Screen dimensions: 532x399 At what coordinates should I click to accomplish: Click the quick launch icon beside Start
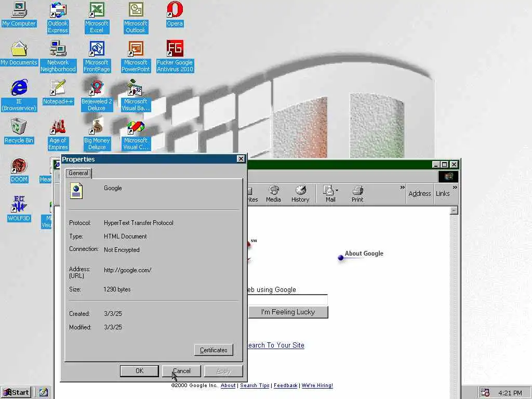pyautogui.click(x=43, y=393)
